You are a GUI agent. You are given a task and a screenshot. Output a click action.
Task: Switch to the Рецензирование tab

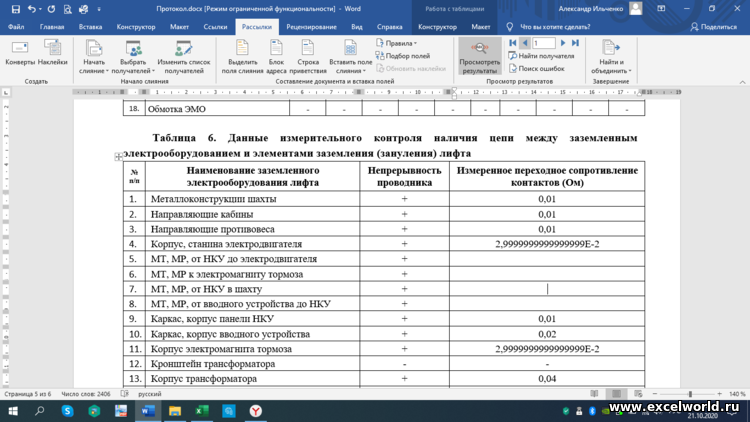point(311,27)
